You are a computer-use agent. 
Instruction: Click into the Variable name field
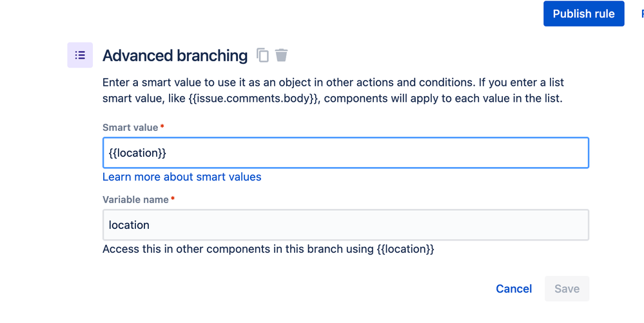345,225
